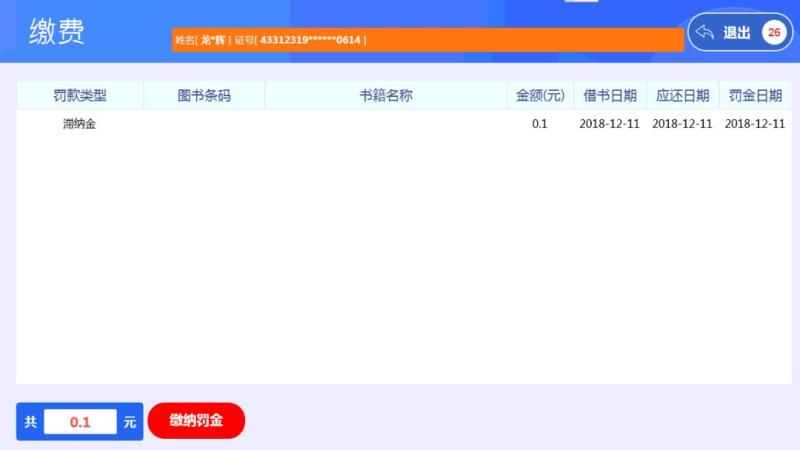Click the 应还日期 column header
Screen dimensions: 800x450
tap(682, 96)
